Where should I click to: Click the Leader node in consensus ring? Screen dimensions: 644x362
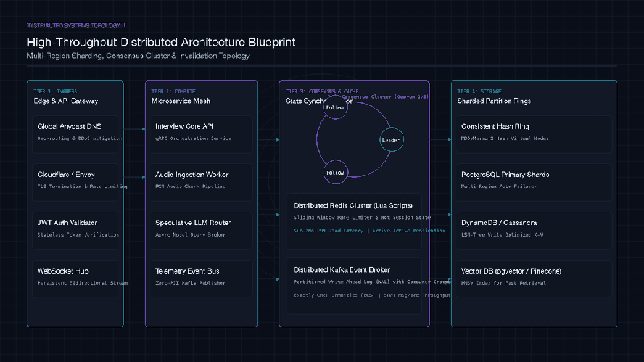click(x=391, y=140)
